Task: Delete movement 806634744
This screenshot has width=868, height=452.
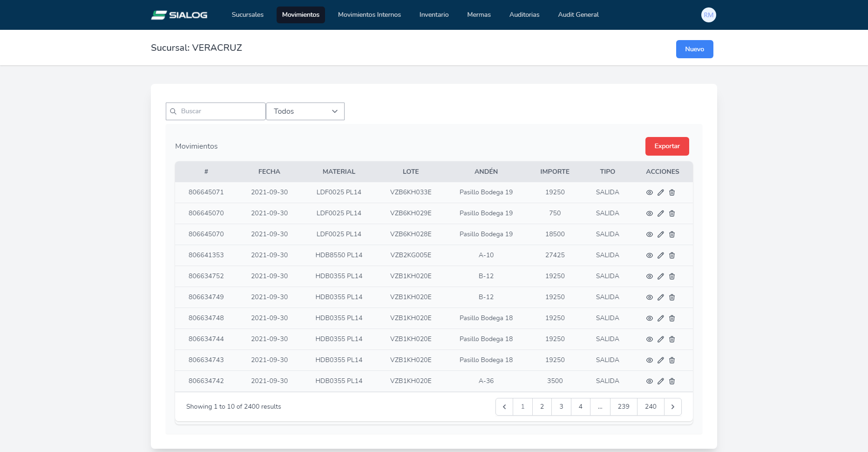Action: (x=672, y=339)
